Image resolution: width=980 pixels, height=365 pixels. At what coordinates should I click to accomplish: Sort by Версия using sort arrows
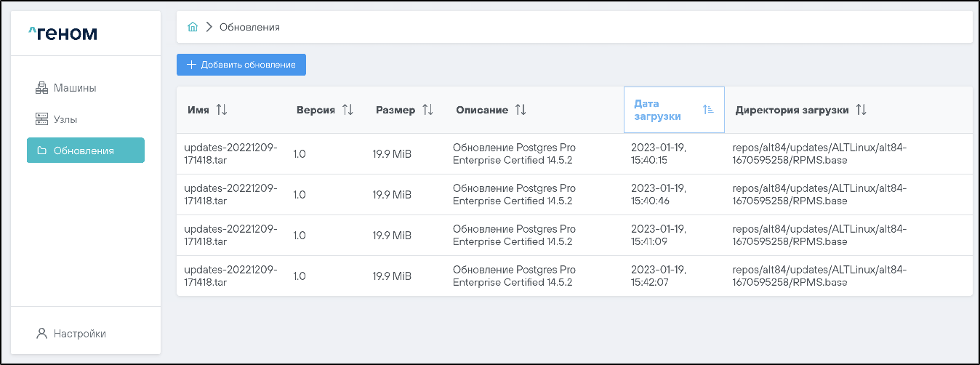pyautogui.click(x=348, y=110)
